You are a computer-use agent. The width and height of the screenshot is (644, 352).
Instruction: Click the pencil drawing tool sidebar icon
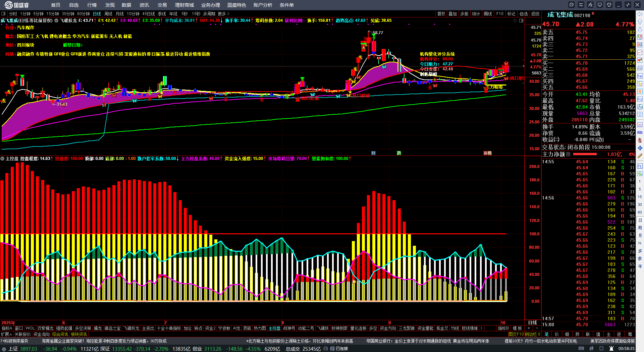coord(640,156)
